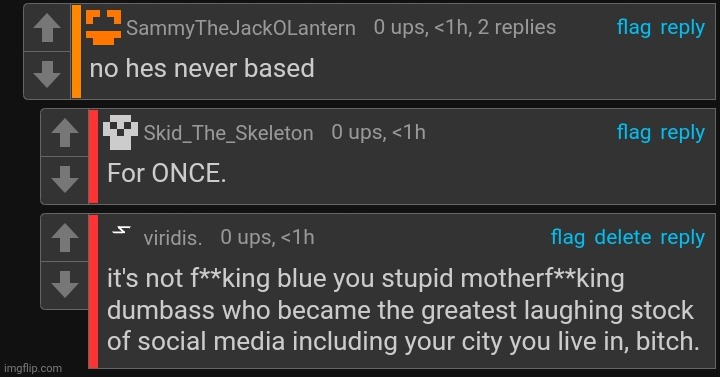
Task: Open viridis. small avatar icon
Action: 122,230
